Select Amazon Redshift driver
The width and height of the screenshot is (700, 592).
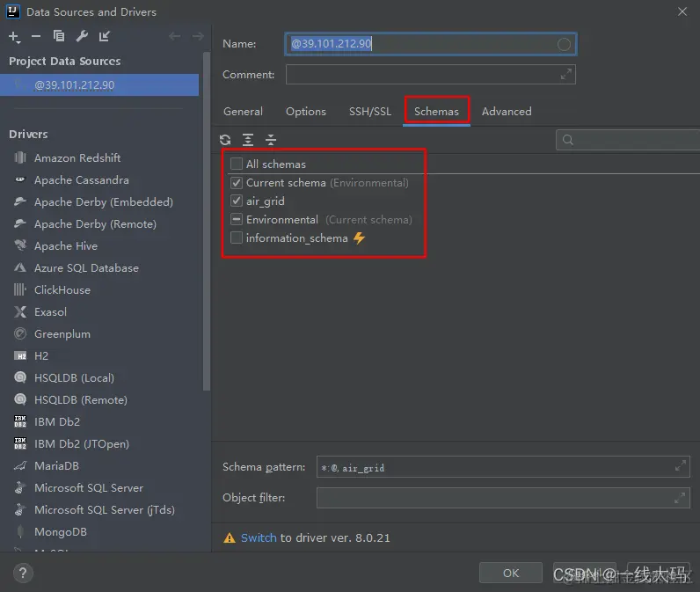pos(77,158)
